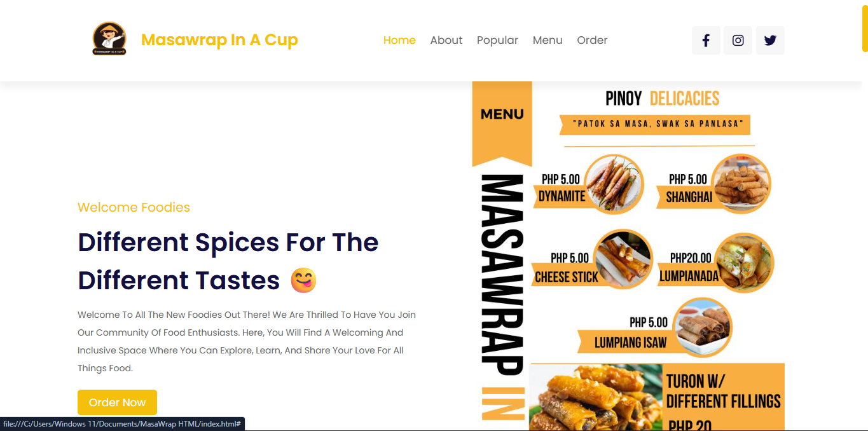This screenshot has height=431, width=868.
Task: Click the Masawrap chef logo image
Action: pos(109,39)
